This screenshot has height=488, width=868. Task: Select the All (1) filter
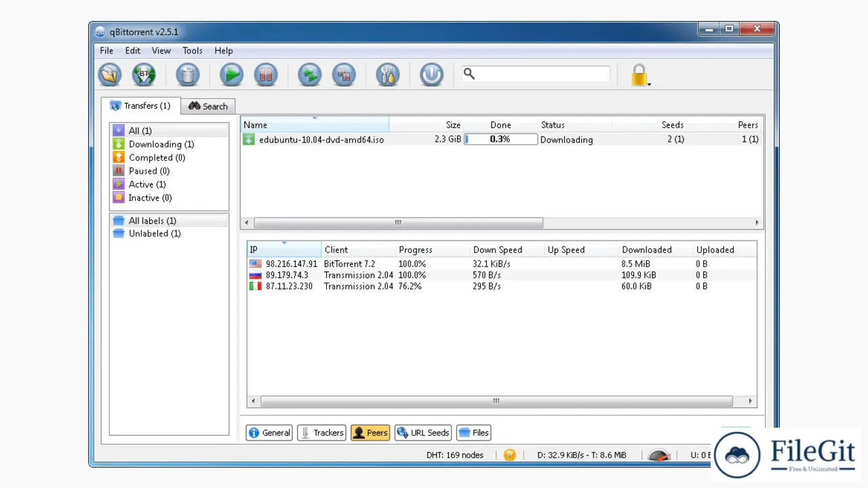[169, 131]
